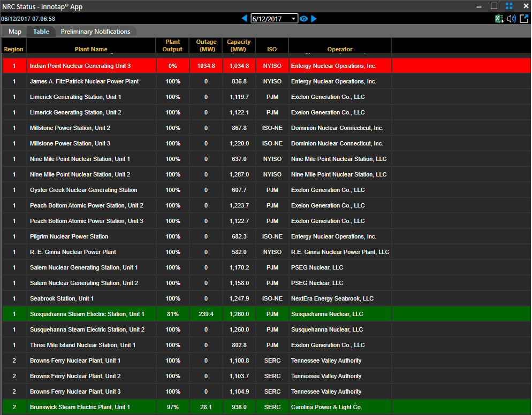Click Carolina Power & Light Co. operator
Image resolution: width=532 pixels, height=415 pixels.
[x=326, y=407]
